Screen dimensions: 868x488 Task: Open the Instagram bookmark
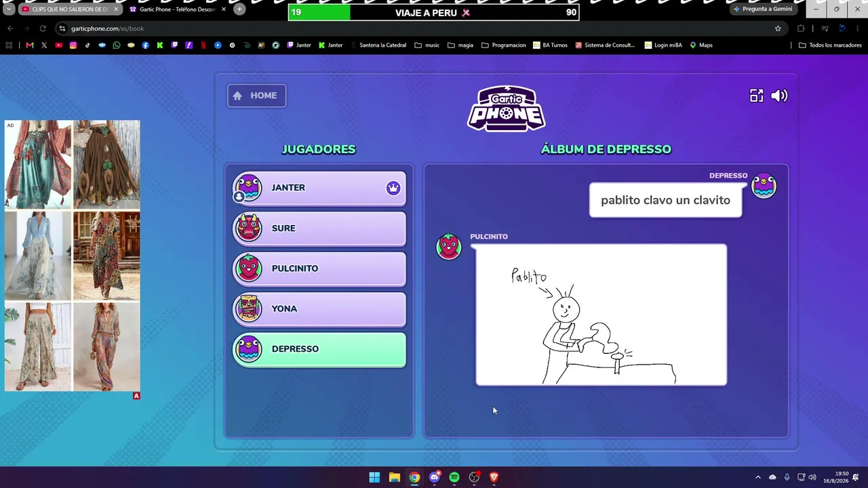tap(73, 45)
